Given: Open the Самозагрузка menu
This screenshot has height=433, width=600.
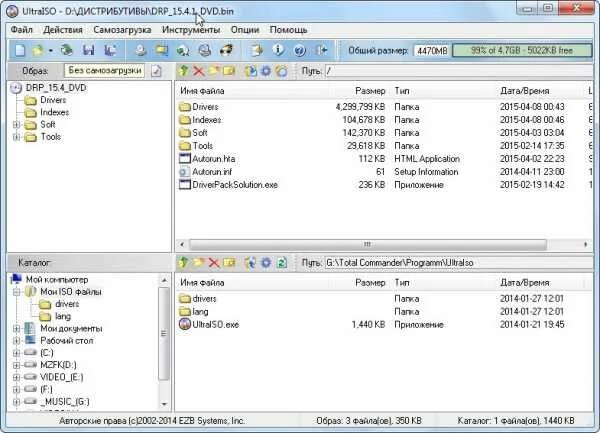Looking at the screenshot, I should pyautogui.click(x=122, y=29).
